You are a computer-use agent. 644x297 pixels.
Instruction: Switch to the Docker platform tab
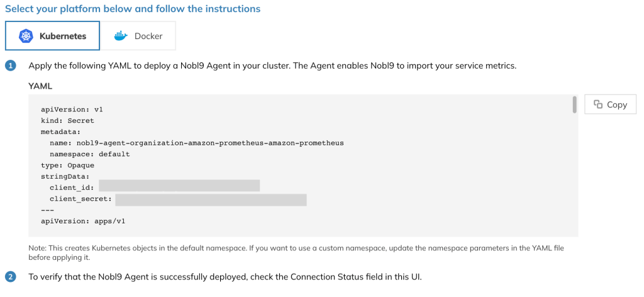click(138, 36)
